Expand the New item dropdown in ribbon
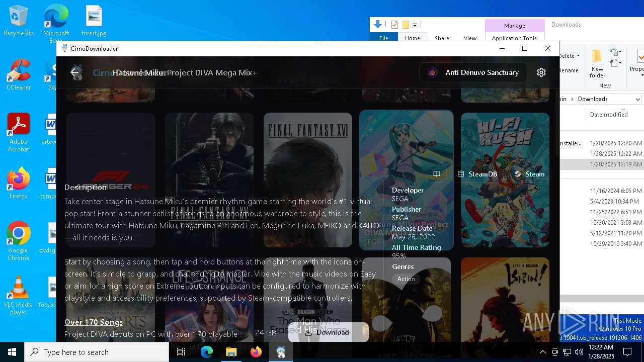The image size is (644, 362). click(615, 52)
